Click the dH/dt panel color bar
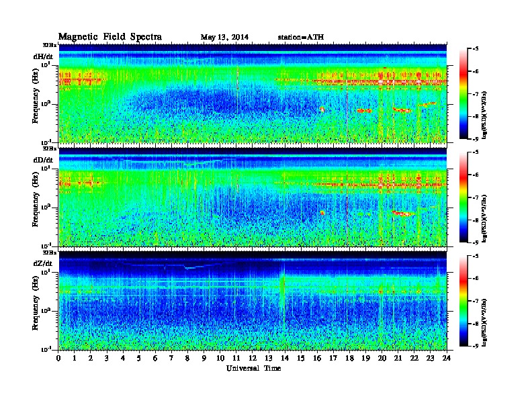 (x=463, y=94)
